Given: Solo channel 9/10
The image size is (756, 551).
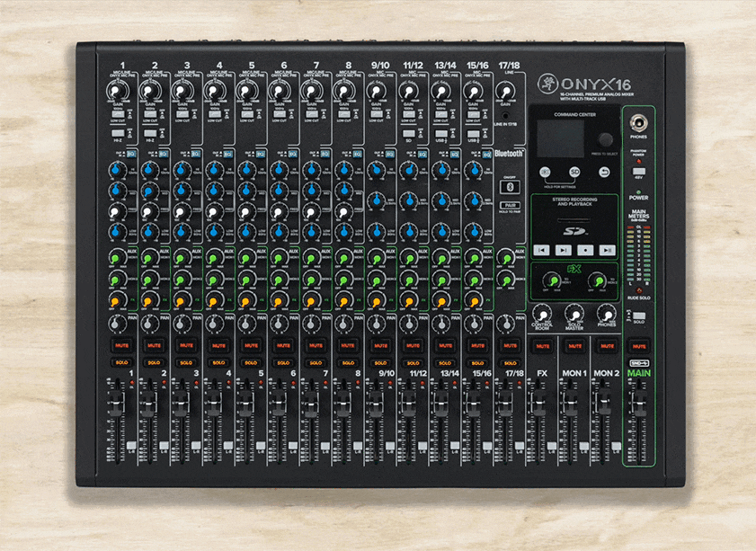Looking at the screenshot, I should (381, 362).
